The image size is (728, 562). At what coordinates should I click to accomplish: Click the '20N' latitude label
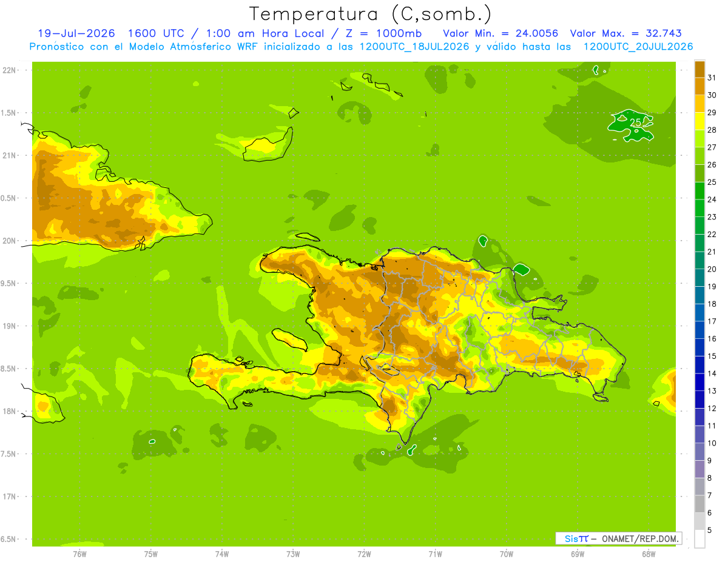[8, 241]
